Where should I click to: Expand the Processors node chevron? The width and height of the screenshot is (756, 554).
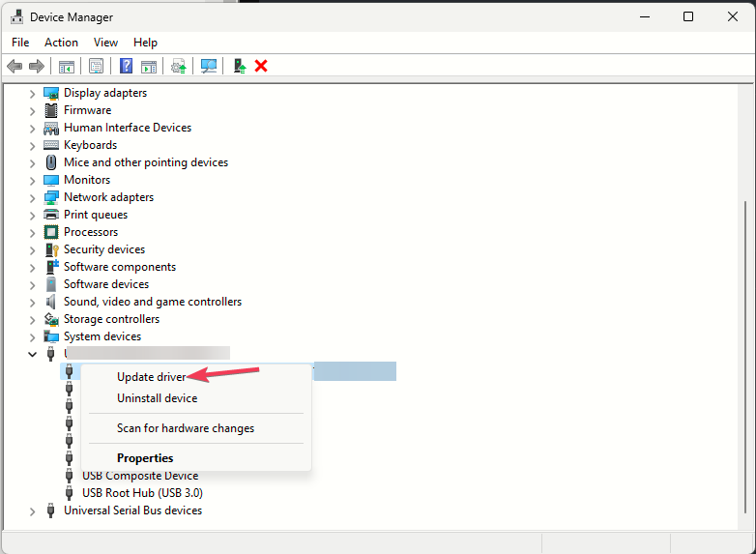pyautogui.click(x=32, y=233)
